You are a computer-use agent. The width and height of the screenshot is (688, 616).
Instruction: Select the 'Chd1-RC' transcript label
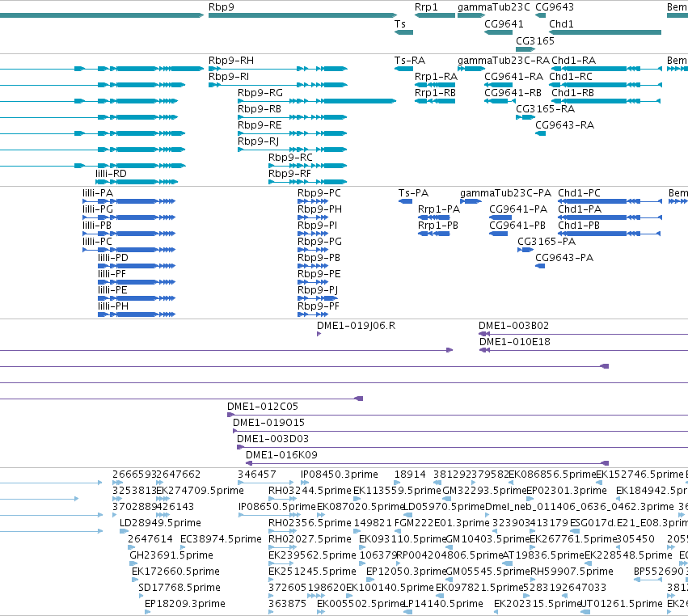tap(571, 77)
